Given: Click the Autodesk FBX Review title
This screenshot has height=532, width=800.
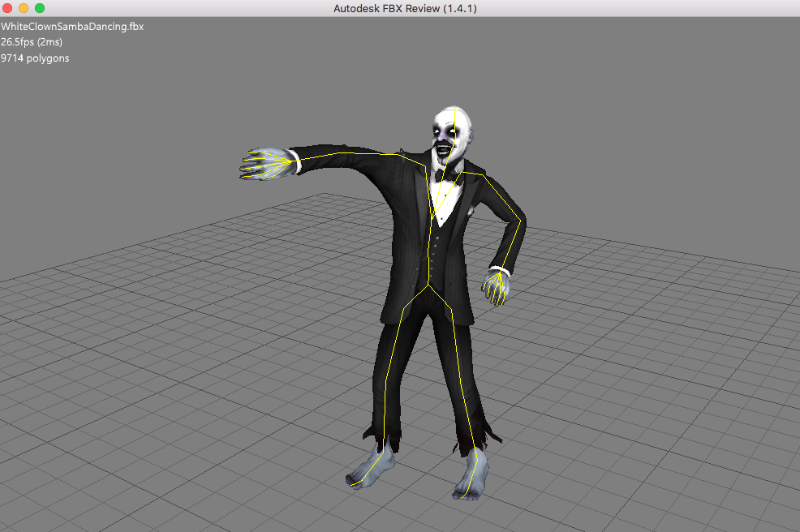Looking at the screenshot, I should (x=405, y=9).
